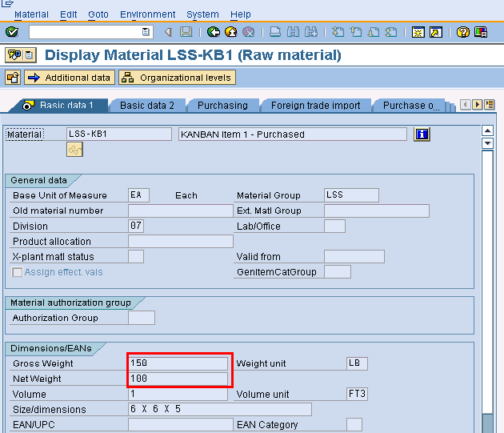Open the Environment menu
This screenshot has width=504, height=433.
[147, 14]
